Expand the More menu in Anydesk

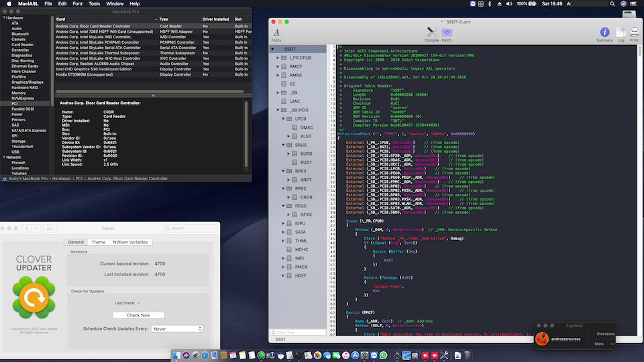603,344
